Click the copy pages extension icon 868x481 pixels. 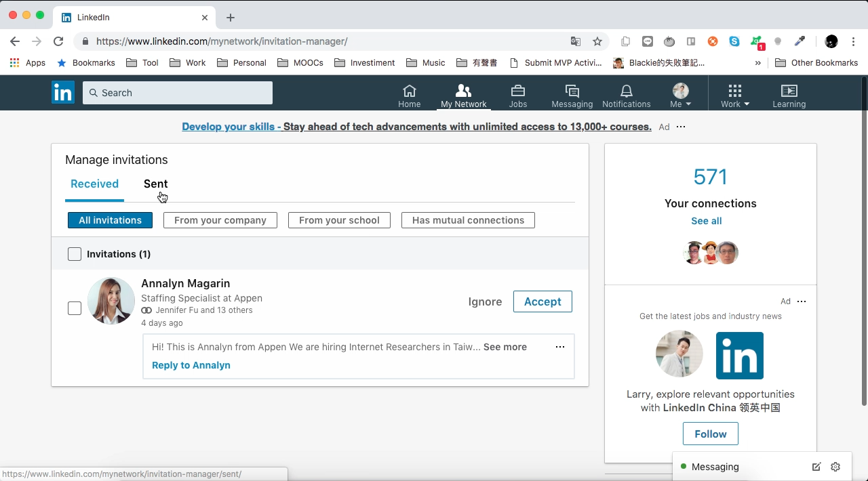click(x=626, y=41)
